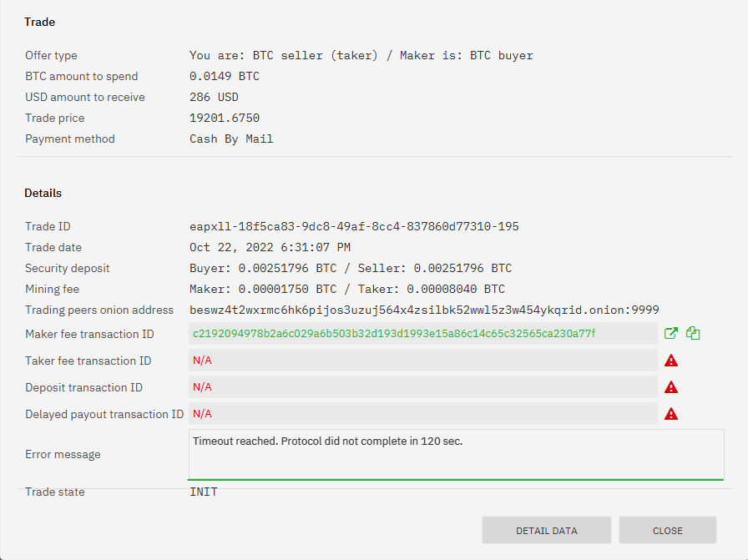Click the BTC amount to spend value
The width and height of the screenshot is (748, 560).
point(224,76)
